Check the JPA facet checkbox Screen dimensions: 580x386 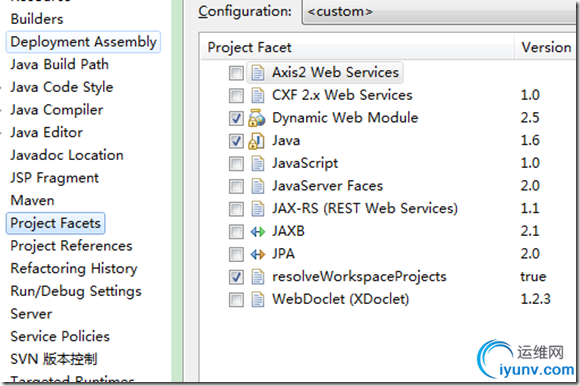[x=236, y=254]
